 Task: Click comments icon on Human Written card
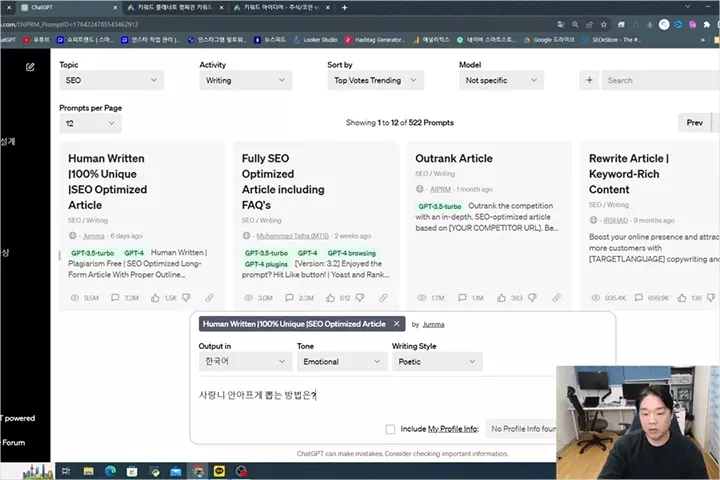[x=115, y=298]
